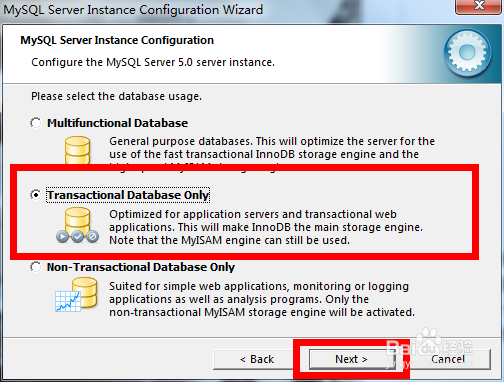Click the Transactional Database icon with status badges
The height and width of the screenshot is (382, 504).
coord(78,225)
